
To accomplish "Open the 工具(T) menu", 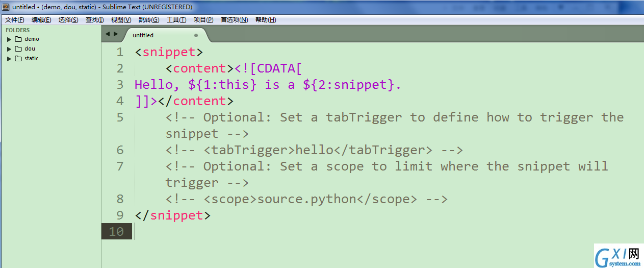I will (176, 20).
